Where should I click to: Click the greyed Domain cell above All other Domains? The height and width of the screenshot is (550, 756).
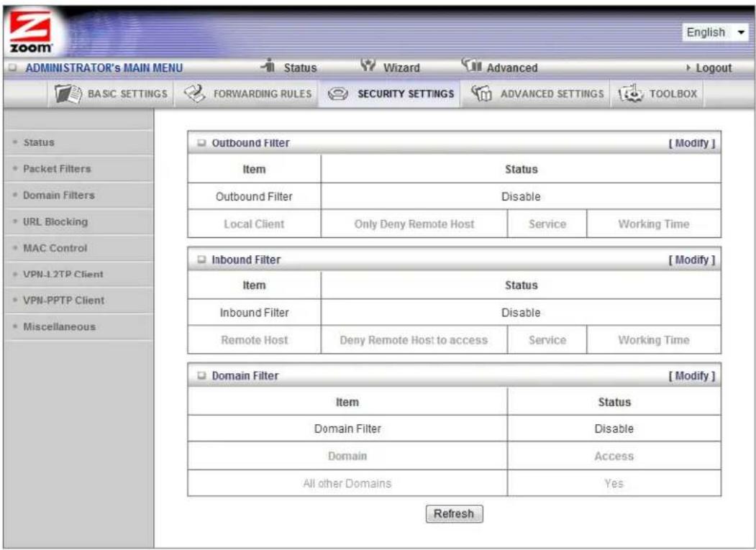347,457
